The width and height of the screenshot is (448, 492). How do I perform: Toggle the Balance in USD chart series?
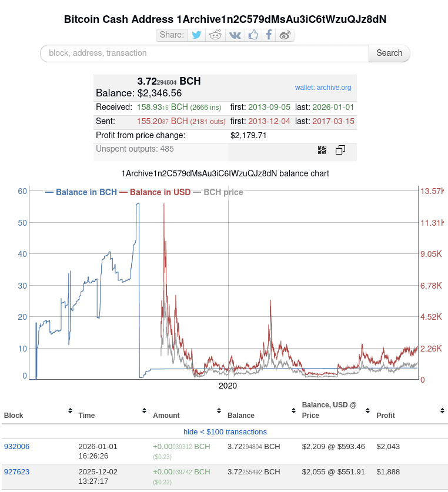click(x=155, y=192)
